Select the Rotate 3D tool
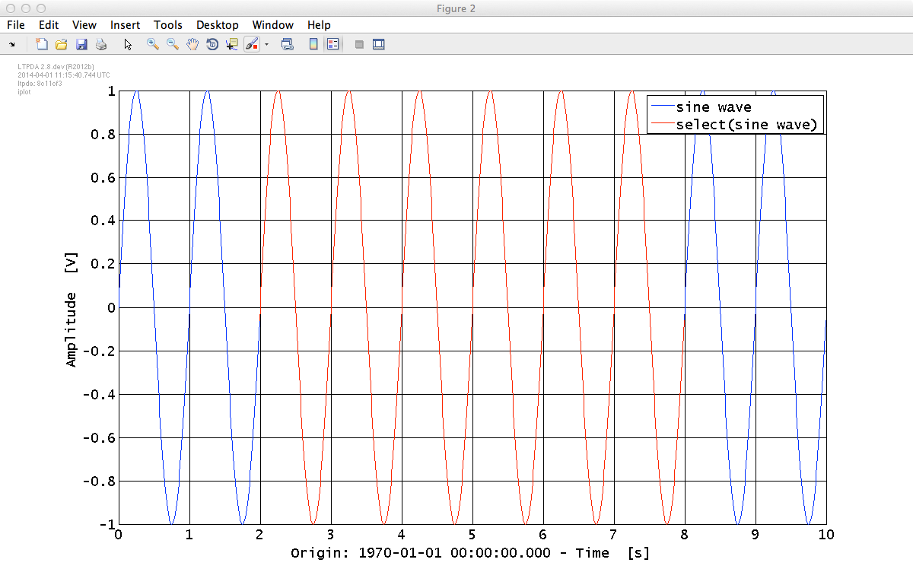 click(x=212, y=44)
